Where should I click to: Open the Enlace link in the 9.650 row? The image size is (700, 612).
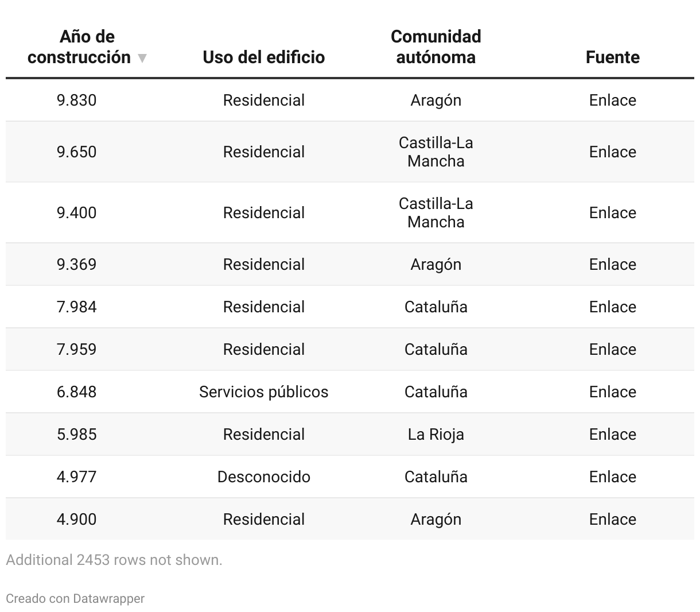pos(613,152)
